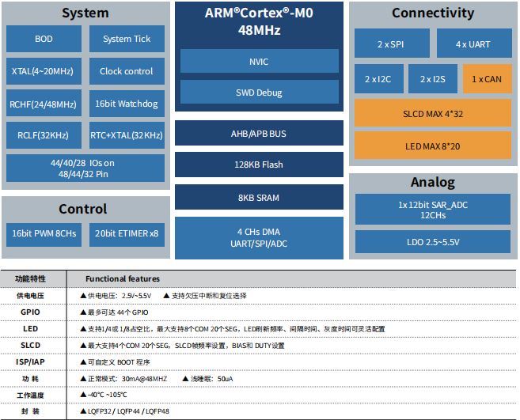Select the System Tick block
This screenshot has width=520, height=420.
(127, 39)
